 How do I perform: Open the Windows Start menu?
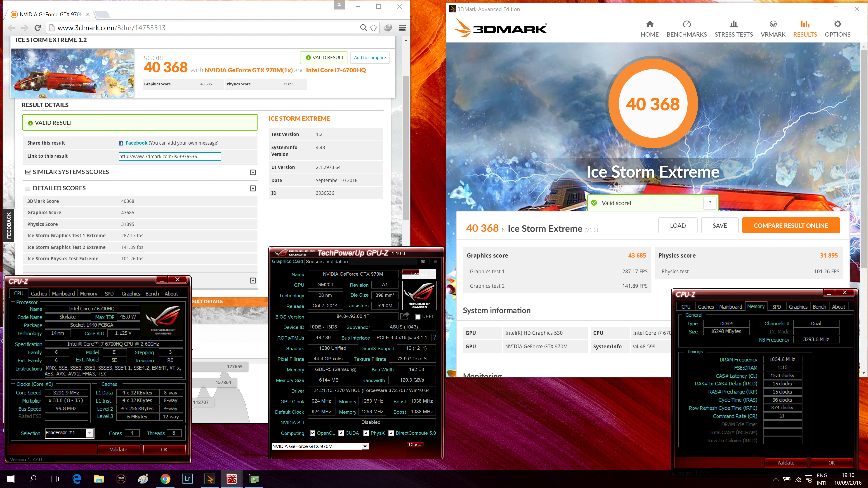click(x=11, y=479)
